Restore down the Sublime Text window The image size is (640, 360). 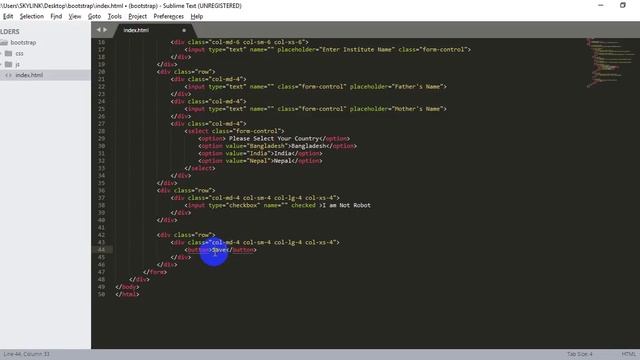[623, 5]
